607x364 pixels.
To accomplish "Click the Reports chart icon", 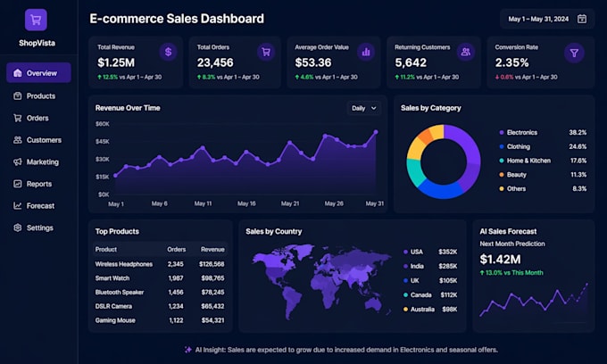I will [18, 184].
